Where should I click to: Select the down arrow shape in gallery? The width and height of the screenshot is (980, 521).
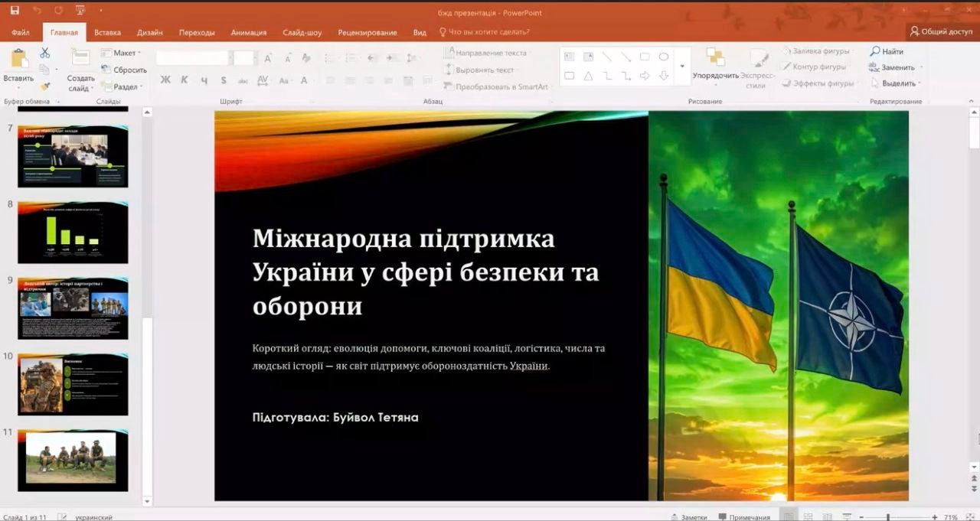click(664, 76)
